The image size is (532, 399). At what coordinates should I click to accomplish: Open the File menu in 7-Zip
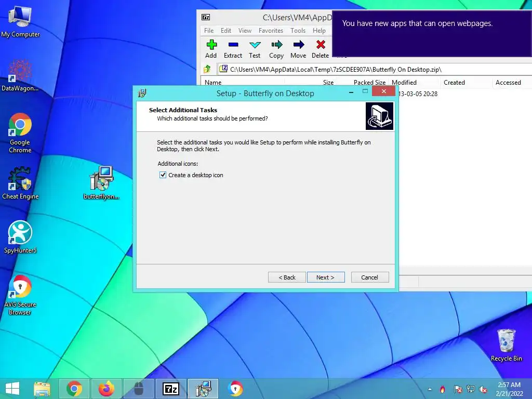tap(209, 31)
